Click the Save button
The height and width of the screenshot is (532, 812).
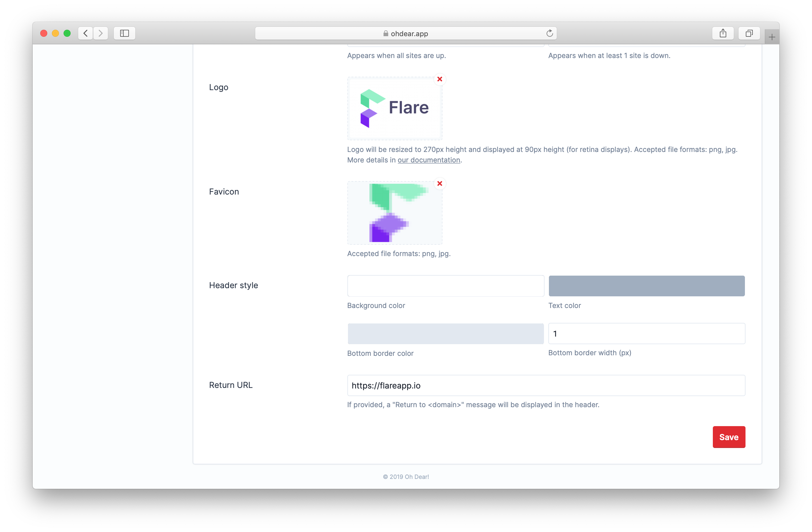click(x=729, y=437)
